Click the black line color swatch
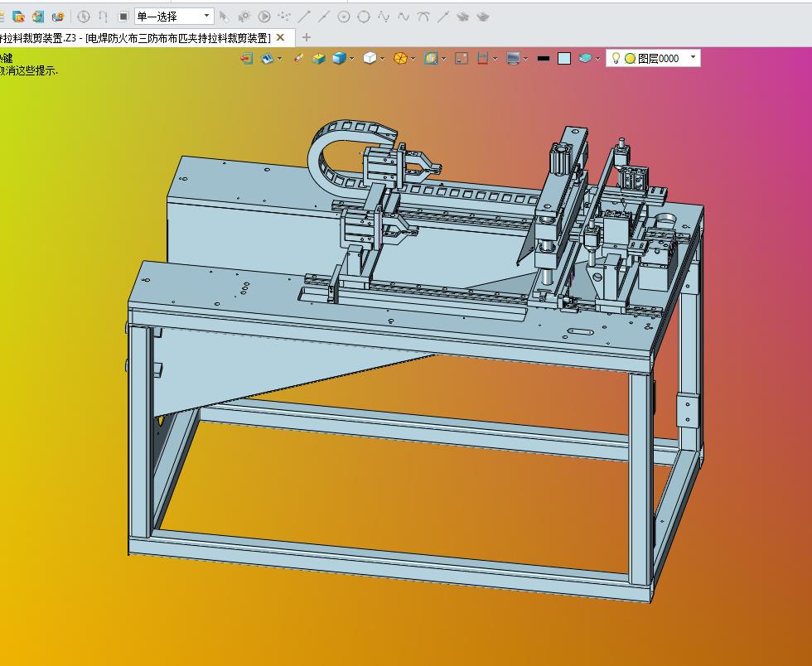The width and height of the screenshot is (812, 666). tap(544, 59)
